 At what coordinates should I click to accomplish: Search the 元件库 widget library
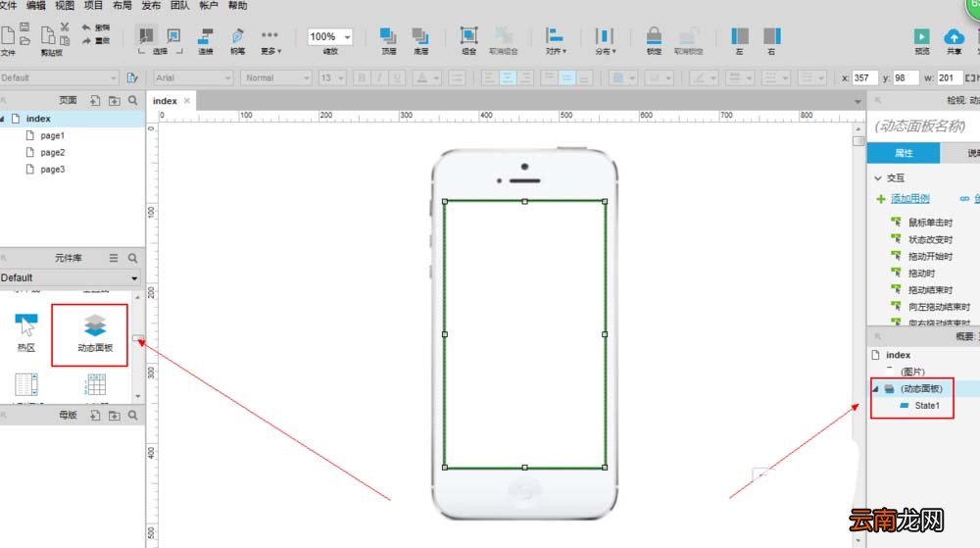pos(132,258)
